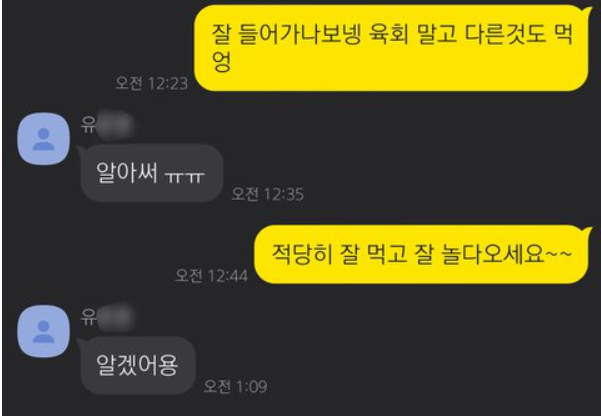Click the word 적당히 in yellow bubble
Viewport: 601px width, 417px height.
point(301,254)
